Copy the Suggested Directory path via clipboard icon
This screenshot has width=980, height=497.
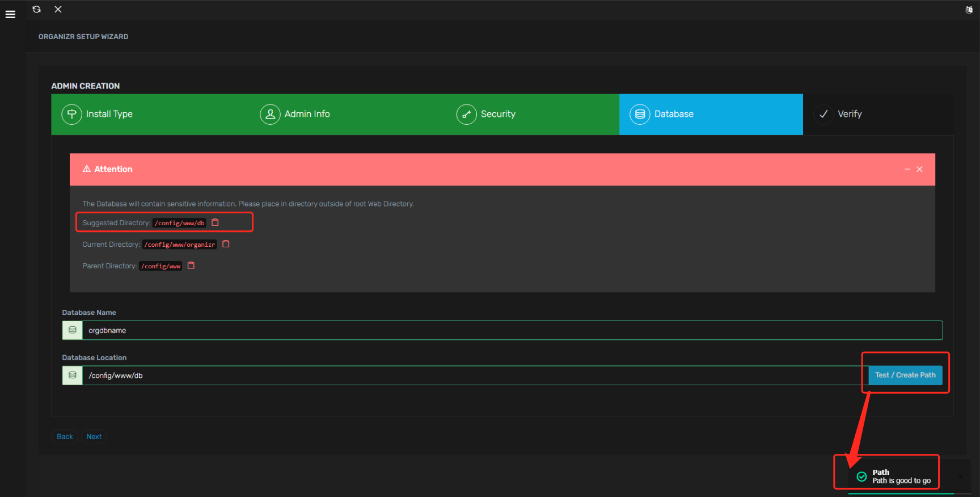(x=215, y=222)
